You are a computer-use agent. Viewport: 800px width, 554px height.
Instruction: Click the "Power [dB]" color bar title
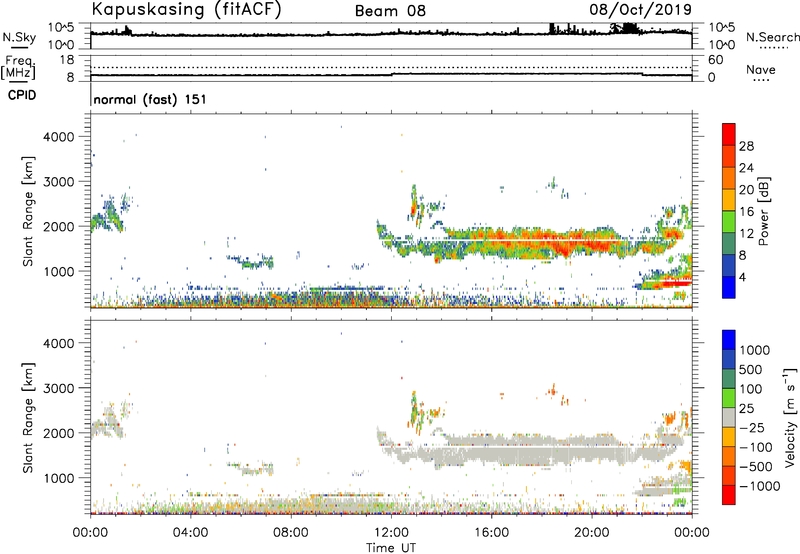tap(764, 211)
